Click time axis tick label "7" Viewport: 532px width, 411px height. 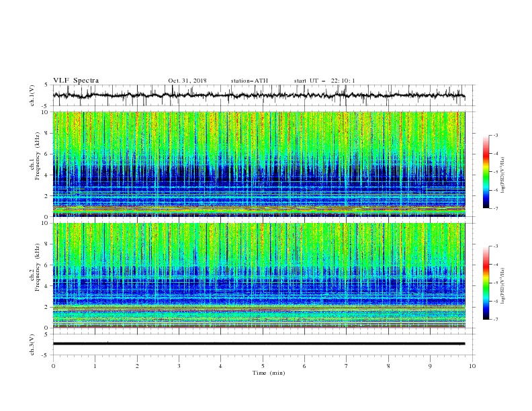[347, 366]
